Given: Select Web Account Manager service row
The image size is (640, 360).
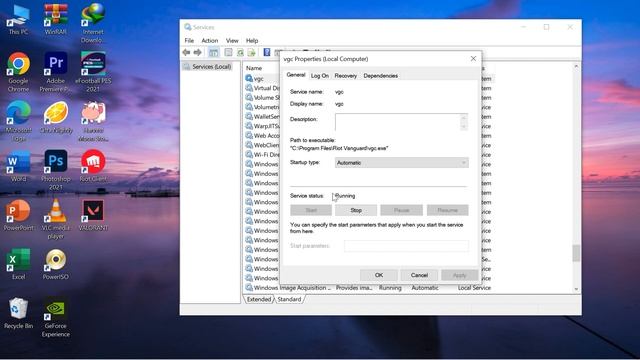Looking at the screenshot, I should click(x=262, y=136).
